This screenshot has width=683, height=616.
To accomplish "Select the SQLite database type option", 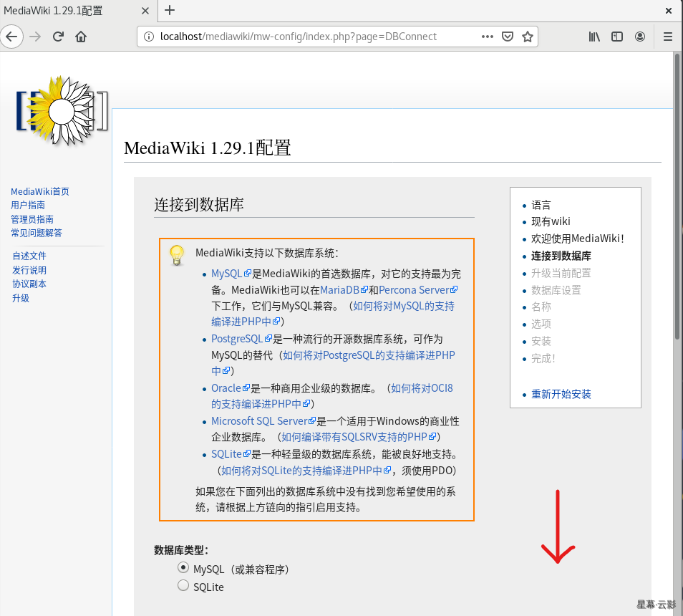I will pyautogui.click(x=183, y=586).
